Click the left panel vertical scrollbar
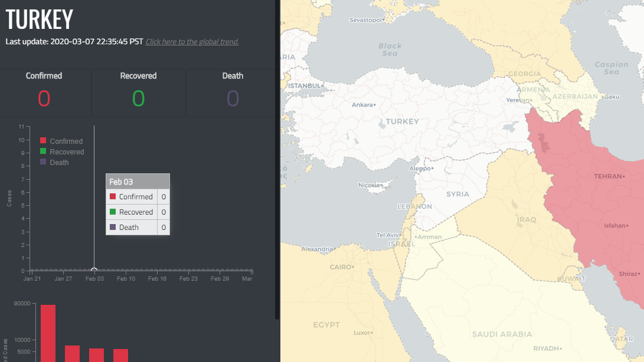 point(277,159)
